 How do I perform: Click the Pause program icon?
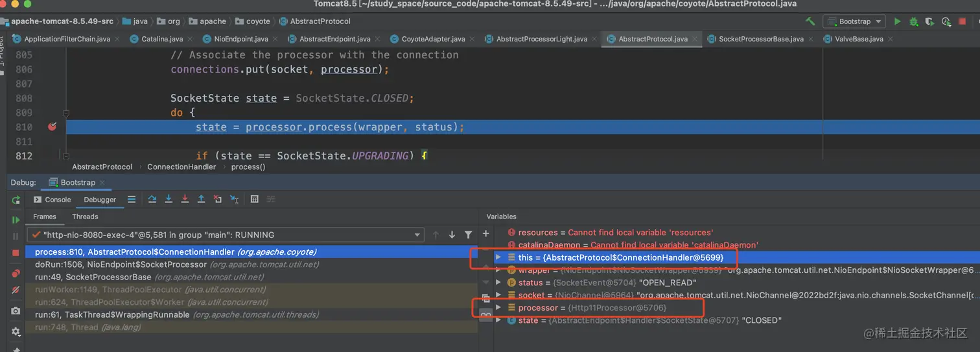[x=16, y=236]
